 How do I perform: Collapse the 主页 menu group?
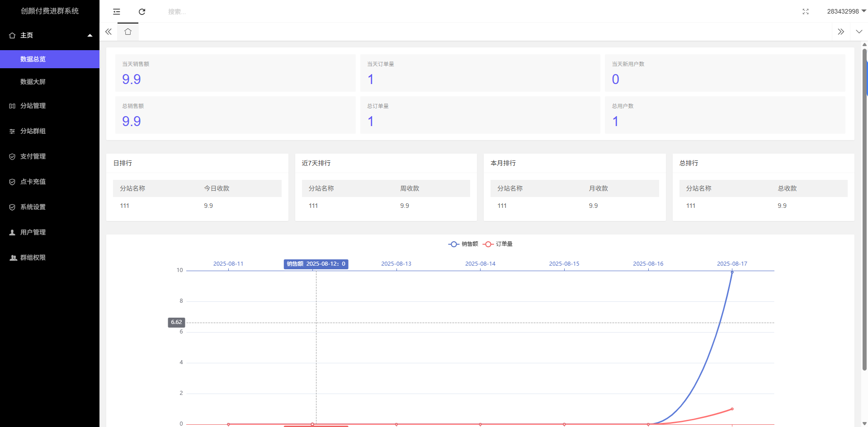[x=50, y=35]
